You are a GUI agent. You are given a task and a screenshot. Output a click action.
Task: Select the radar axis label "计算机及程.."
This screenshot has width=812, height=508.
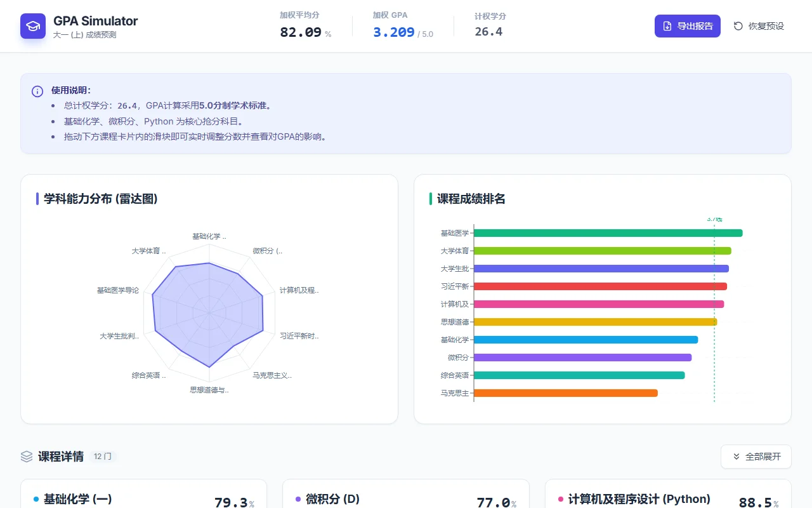click(x=299, y=290)
